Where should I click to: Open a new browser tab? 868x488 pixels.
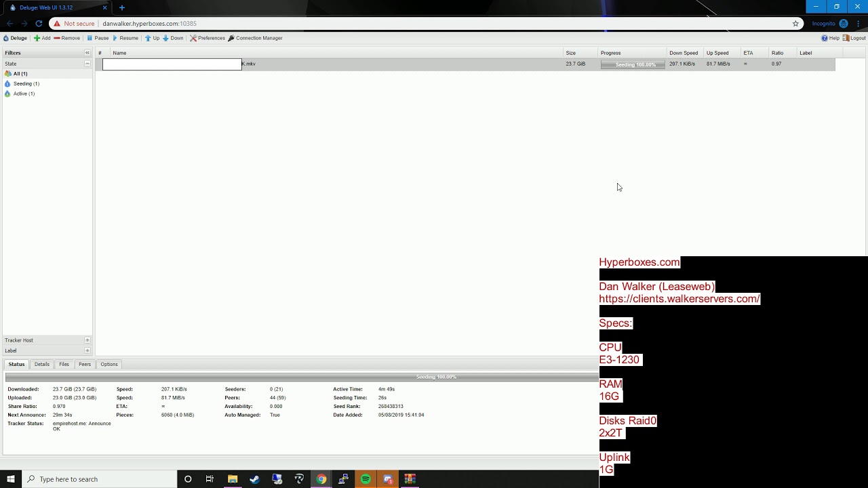[x=122, y=7]
